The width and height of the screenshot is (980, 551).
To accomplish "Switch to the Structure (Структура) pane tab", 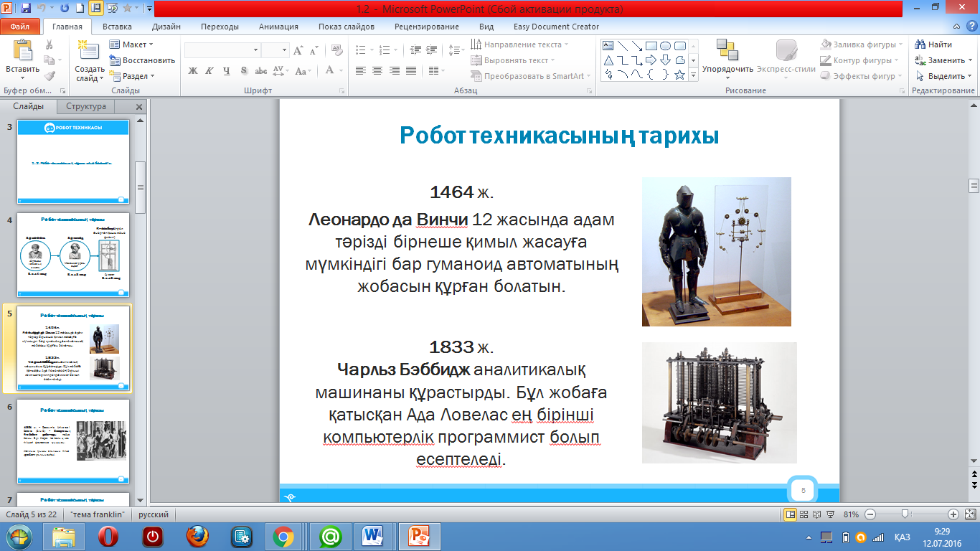I will (x=86, y=106).
